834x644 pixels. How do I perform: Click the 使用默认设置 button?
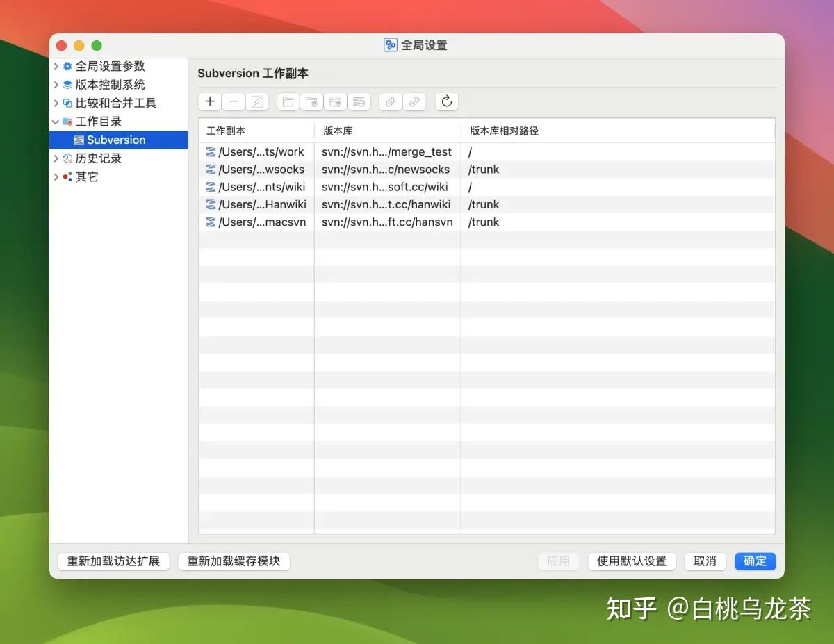pos(631,561)
